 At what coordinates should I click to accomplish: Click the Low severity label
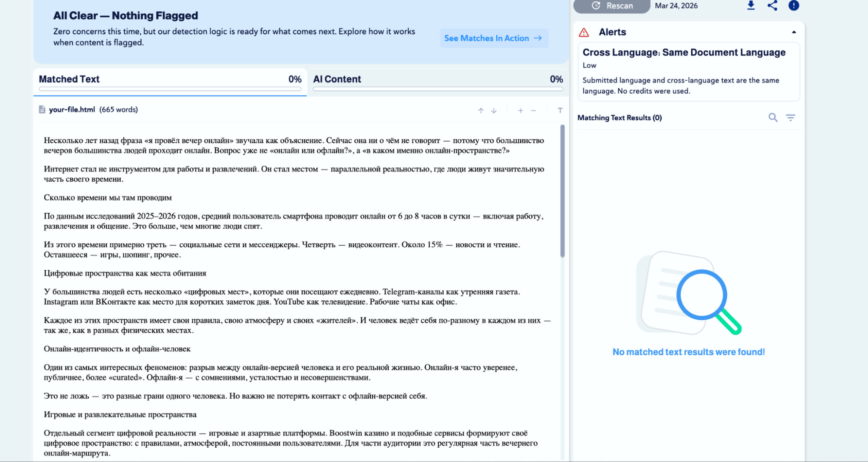(x=589, y=65)
